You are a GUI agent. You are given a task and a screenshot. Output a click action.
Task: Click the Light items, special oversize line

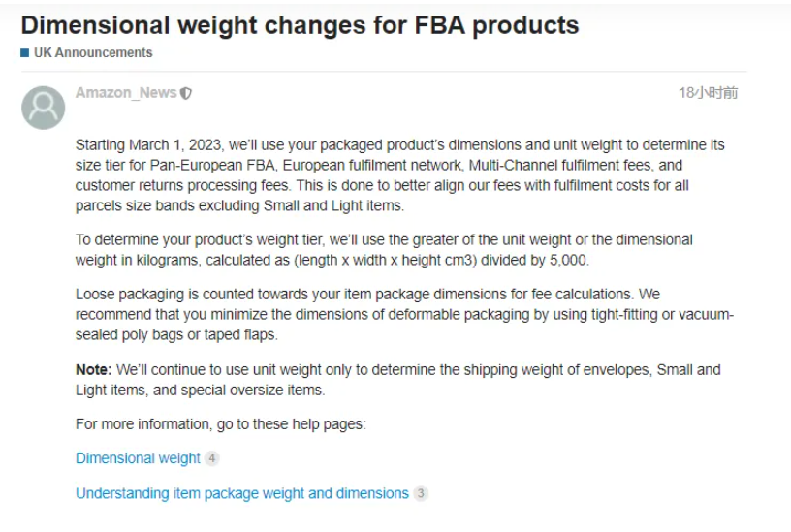pos(201,390)
